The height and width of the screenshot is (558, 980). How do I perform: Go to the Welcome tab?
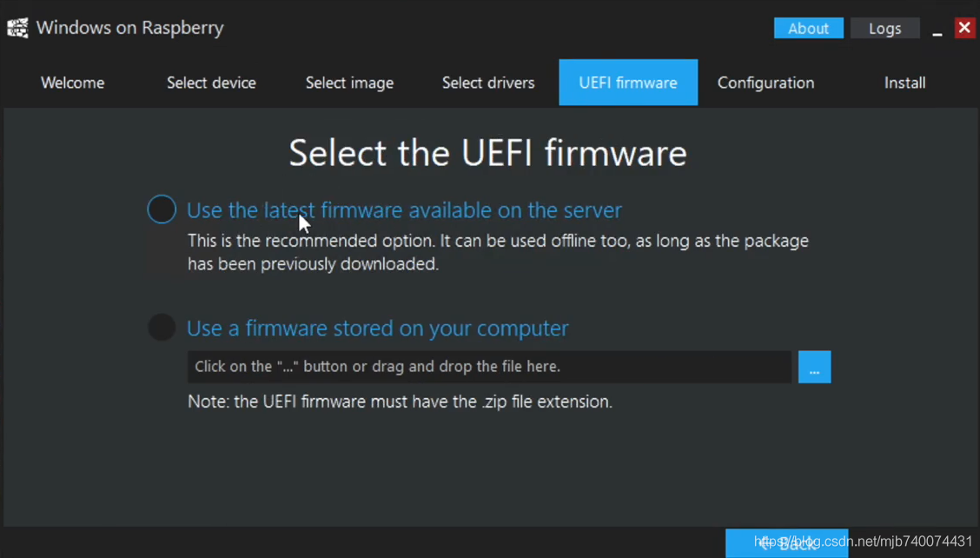[72, 83]
